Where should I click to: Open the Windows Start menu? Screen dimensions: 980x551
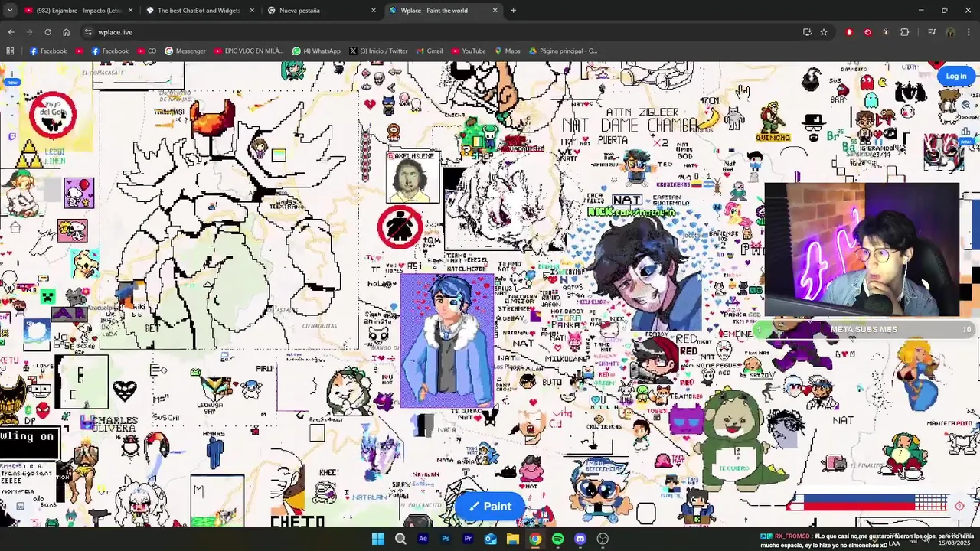[377, 539]
